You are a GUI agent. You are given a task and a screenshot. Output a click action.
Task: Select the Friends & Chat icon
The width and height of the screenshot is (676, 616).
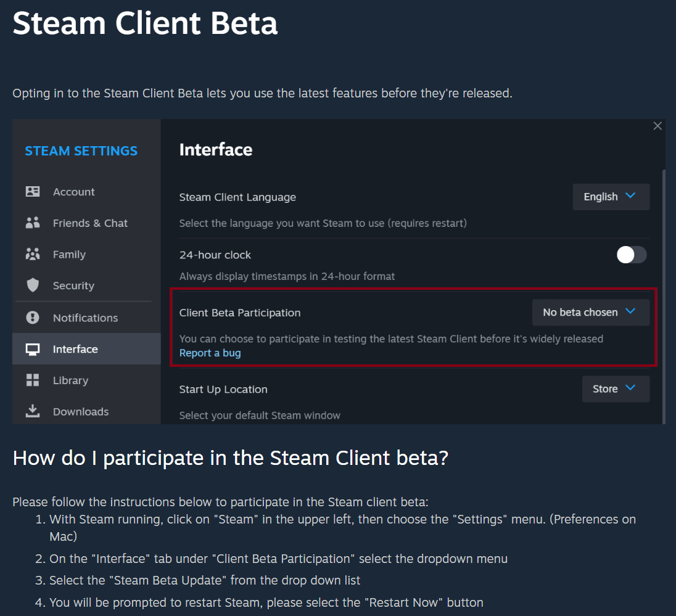pos(33,223)
